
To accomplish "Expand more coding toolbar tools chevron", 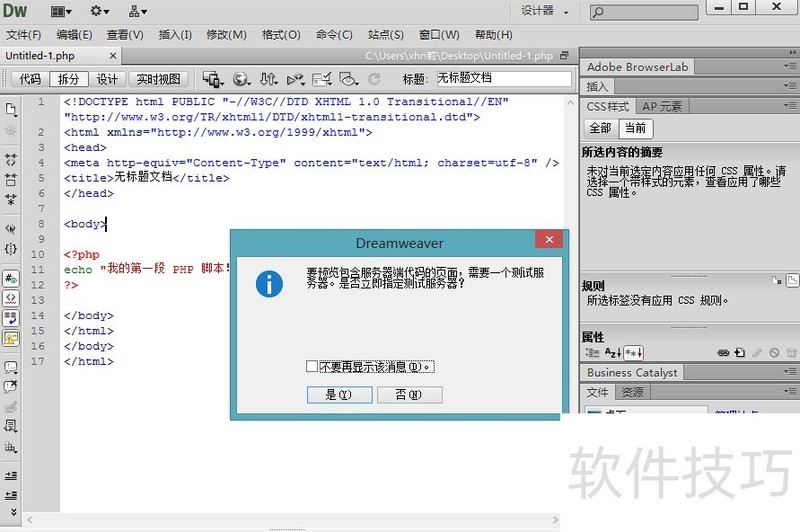I will [13, 512].
